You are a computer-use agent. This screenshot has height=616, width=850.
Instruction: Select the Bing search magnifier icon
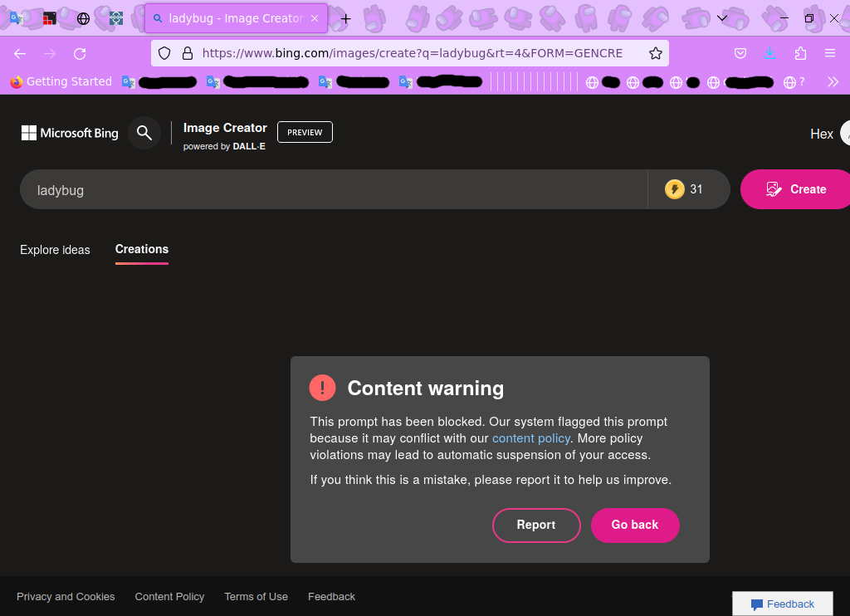coord(144,133)
